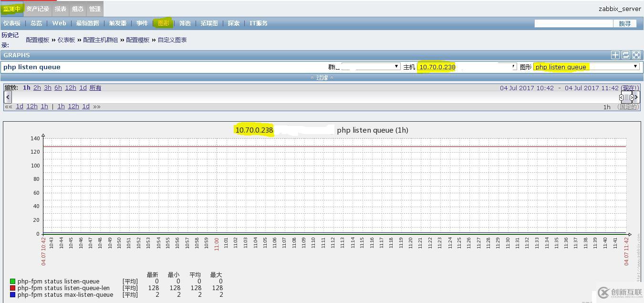644x303 pixels.
Task: Click the right resize handle on time slider
Action: pos(632,97)
